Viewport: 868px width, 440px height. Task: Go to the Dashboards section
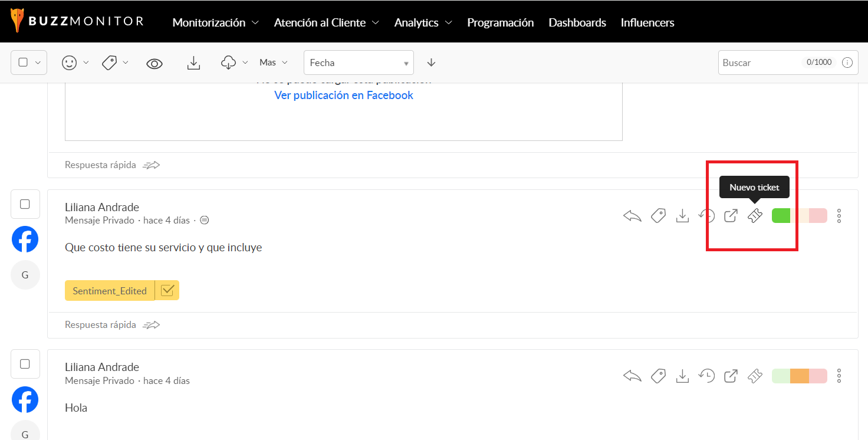pos(577,22)
